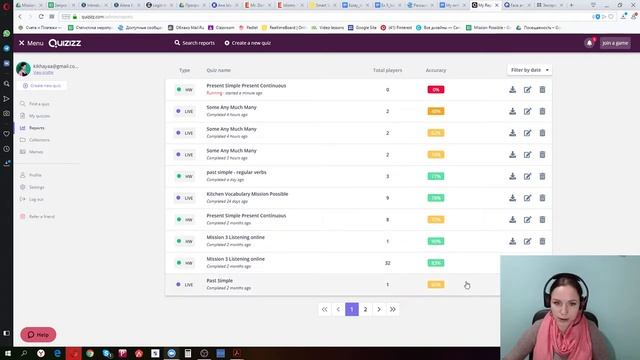Download Mission 3 Listening report with 1 player

(x=512, y=241)
